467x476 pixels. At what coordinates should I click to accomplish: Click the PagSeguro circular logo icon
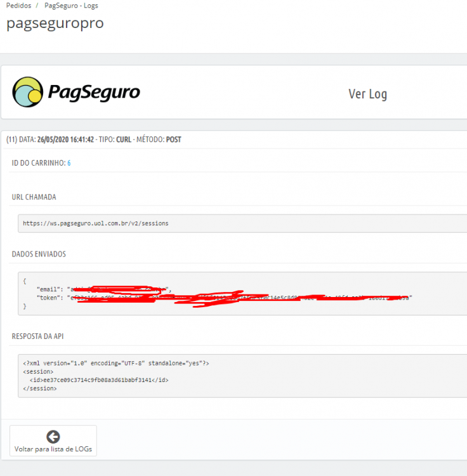pyautogui.click(x=28, y=92)
